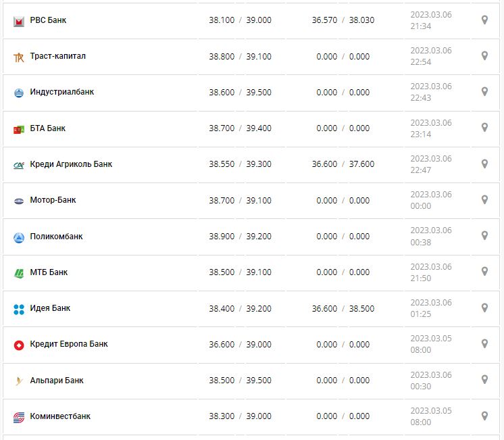Viewport: 504px width, 440px height.
Task: Open the РВС Банк link
Action: pyautogui.click(x=48, y=20)
